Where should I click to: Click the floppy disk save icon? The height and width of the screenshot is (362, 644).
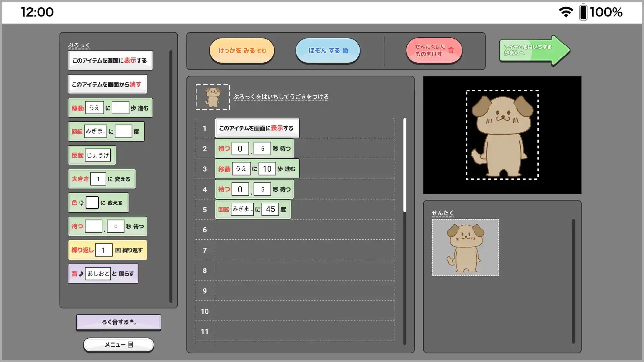[x=345, y=50]
